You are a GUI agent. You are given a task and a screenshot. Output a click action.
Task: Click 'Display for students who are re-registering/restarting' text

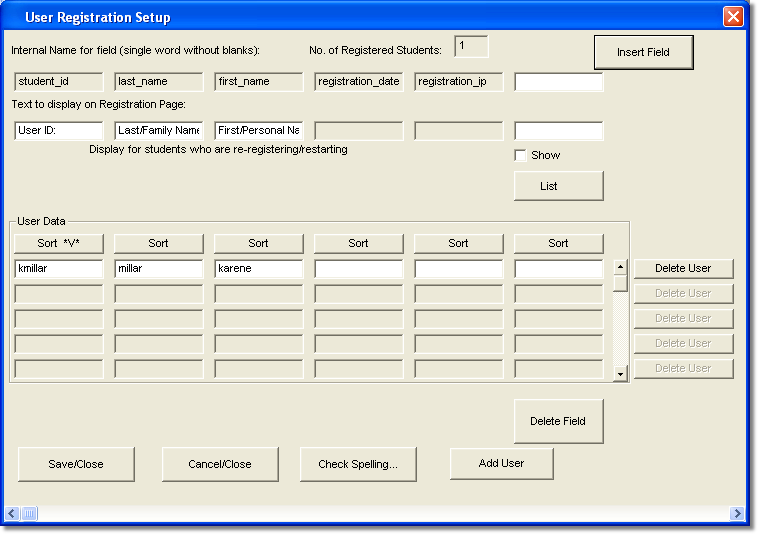pyautogui.click(x=218, y=149)
